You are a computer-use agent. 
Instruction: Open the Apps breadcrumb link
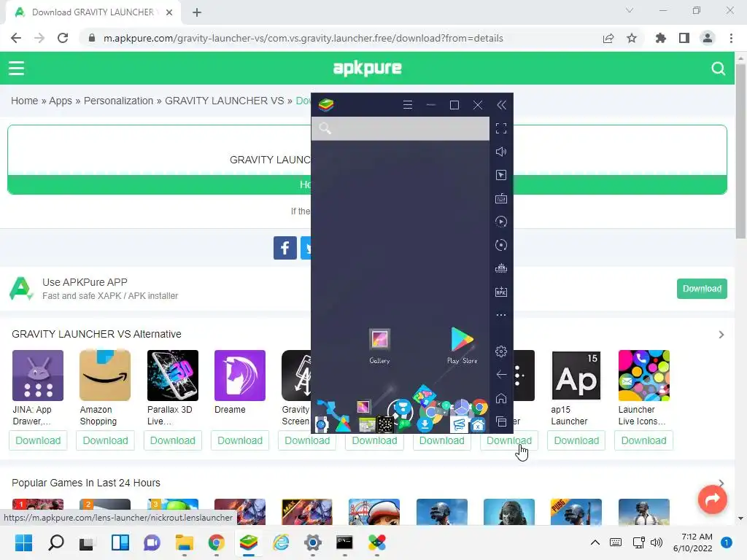pyautogui.click(x=61, y=101)
